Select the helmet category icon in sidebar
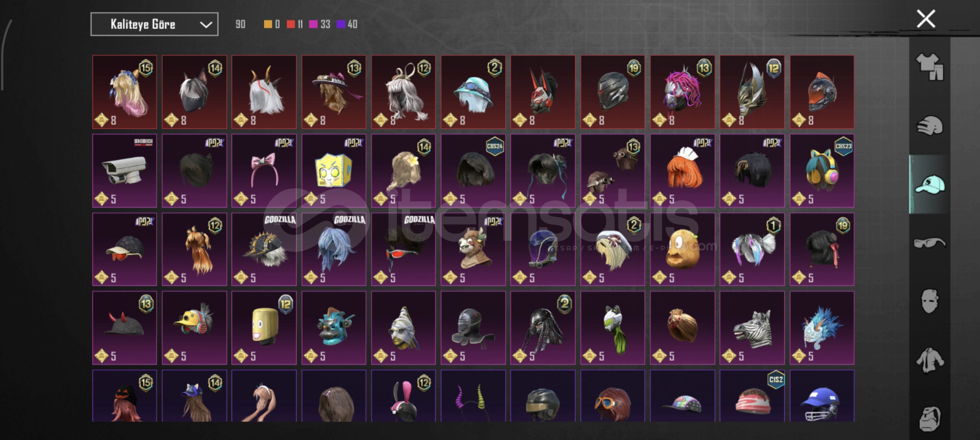This screenshot has height=440, width=980. pos(930,125)
